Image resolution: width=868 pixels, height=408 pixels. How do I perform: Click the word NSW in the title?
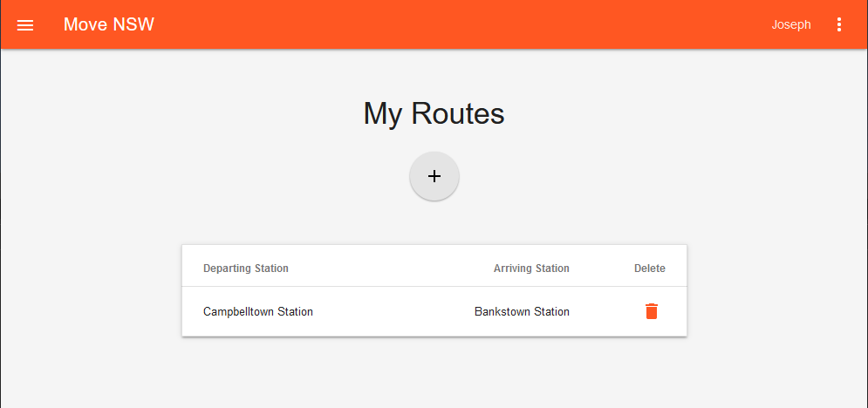pyautogui.click(x=133, y=24)
